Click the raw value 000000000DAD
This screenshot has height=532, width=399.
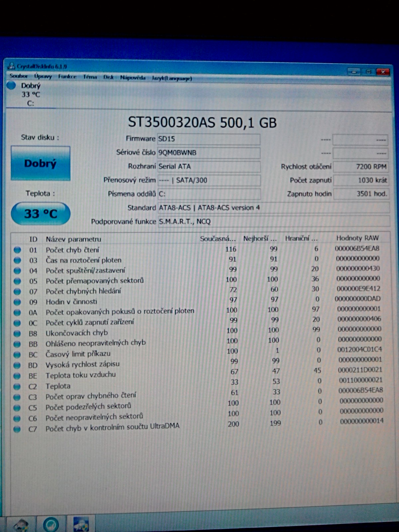coord(358,299)
